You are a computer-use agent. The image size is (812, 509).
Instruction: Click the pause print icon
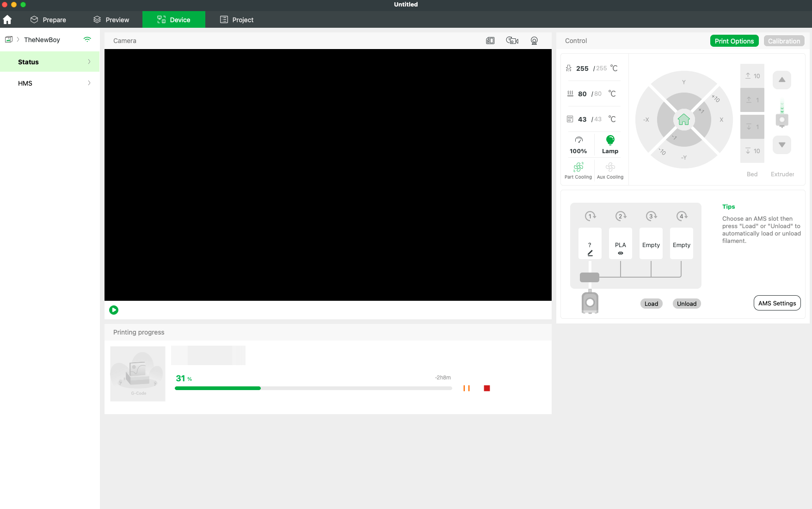467,388
